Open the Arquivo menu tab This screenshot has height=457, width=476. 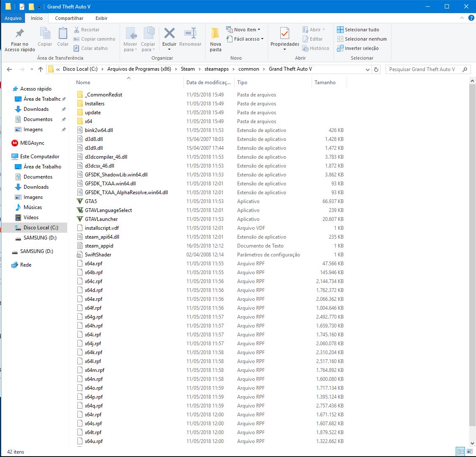13,18
